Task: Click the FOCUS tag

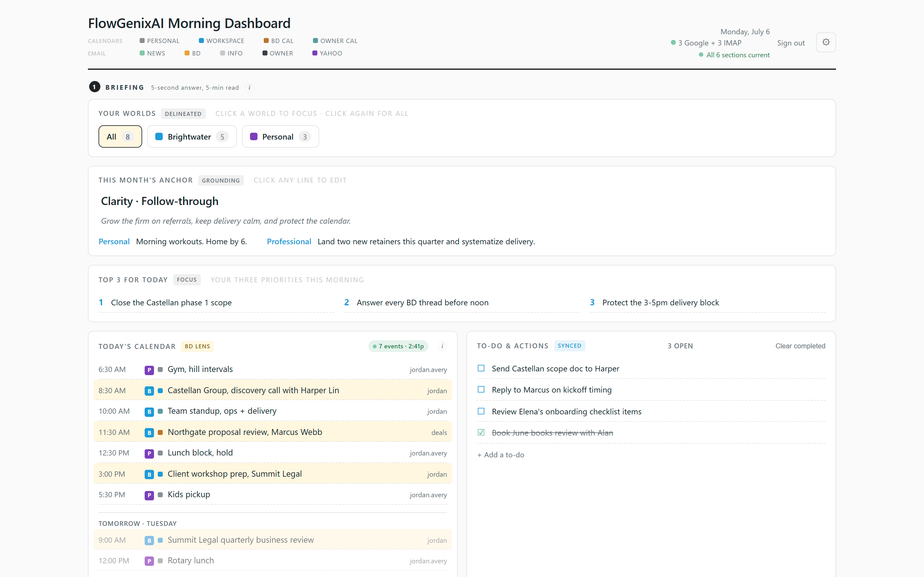Action: coord(187,280)
